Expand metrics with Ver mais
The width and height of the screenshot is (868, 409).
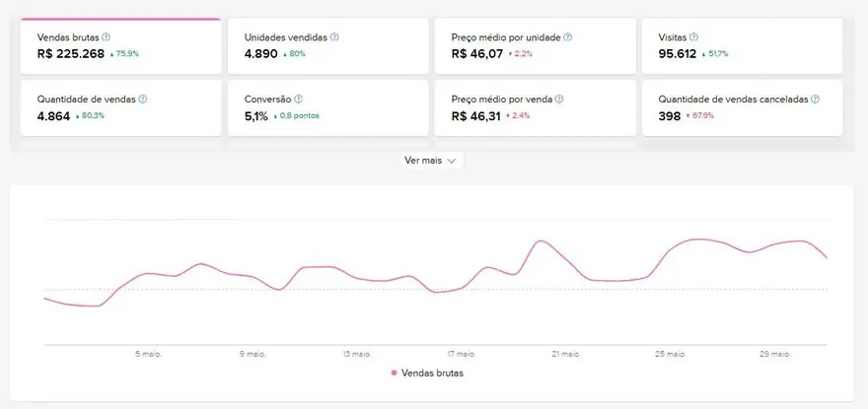point(431,160)
